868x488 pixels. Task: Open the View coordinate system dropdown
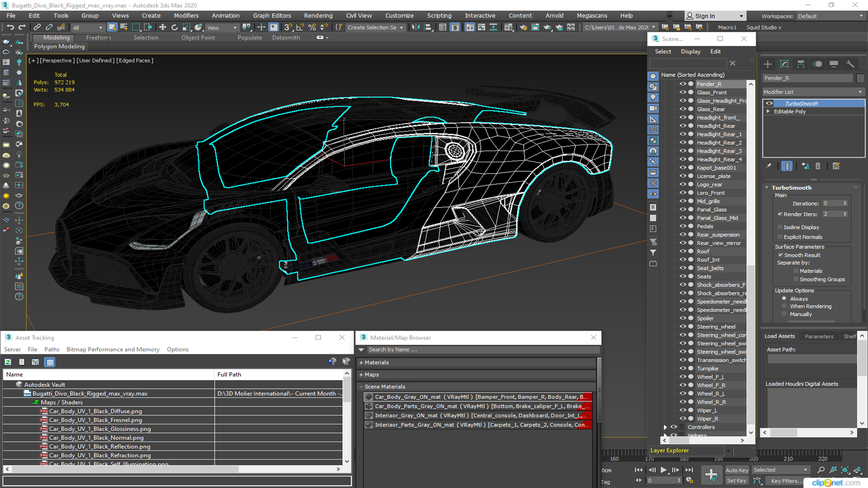222,28
